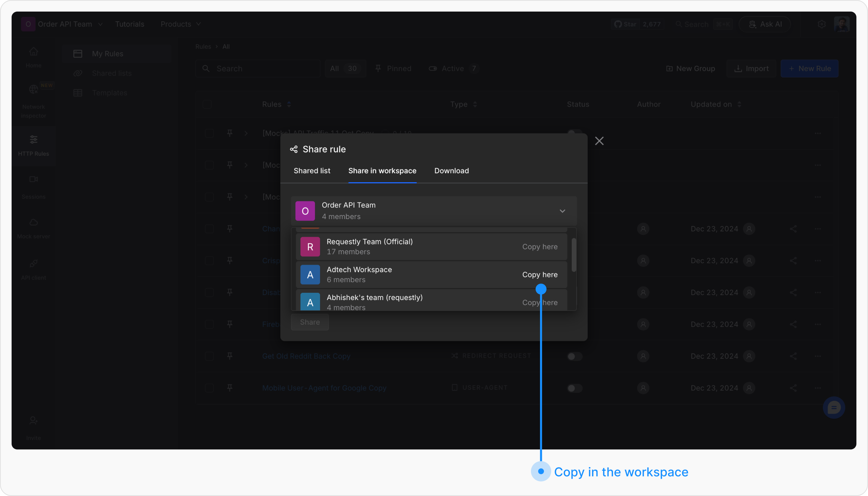Close the Share rule dialog

[x=599, y=141]
